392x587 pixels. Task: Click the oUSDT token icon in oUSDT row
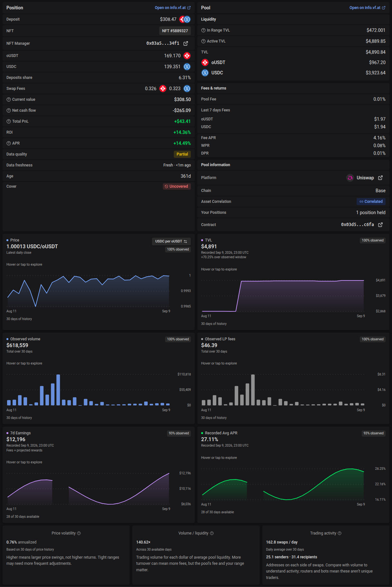[187, 56]
